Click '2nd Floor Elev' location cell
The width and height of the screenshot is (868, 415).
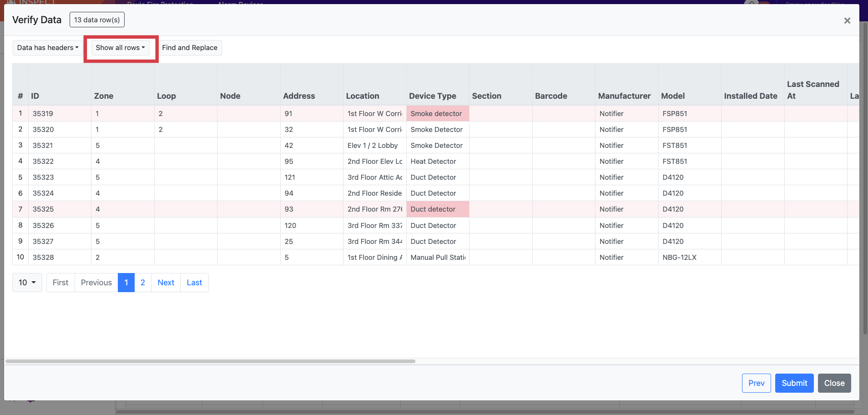[375, 162]
